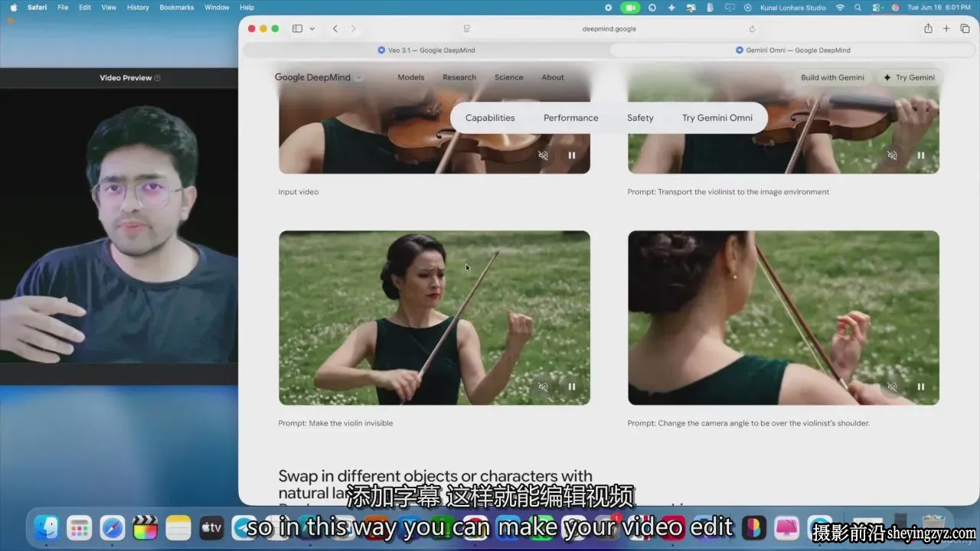
Task: Show the Safari tab overview
Action: pyautogui.click(x=965, y=28)
